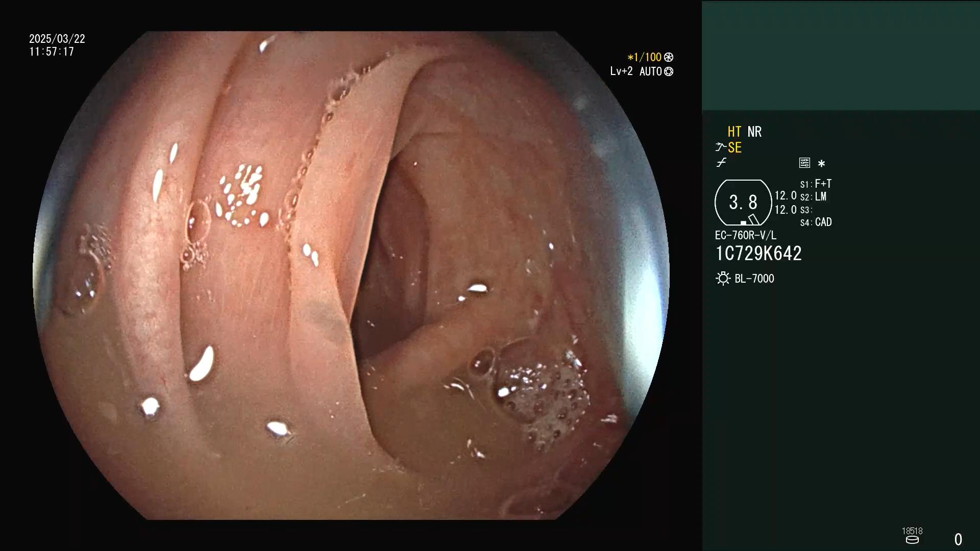Screen dimensions: 980x551
Task: Click the NR noise reduction indicator
Action: (754, 132)
